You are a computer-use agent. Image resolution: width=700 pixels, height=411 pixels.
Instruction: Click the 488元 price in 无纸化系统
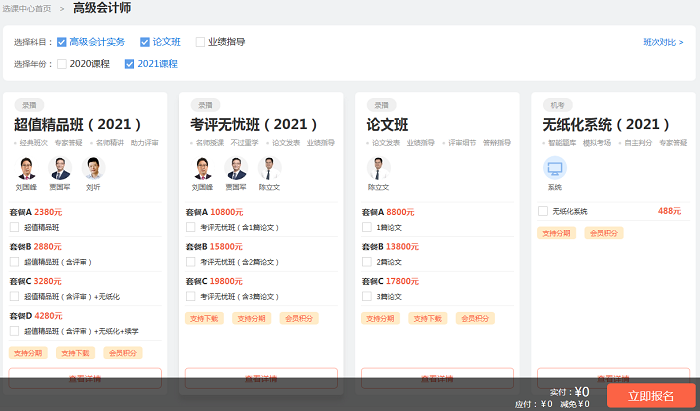pos(669,211)
